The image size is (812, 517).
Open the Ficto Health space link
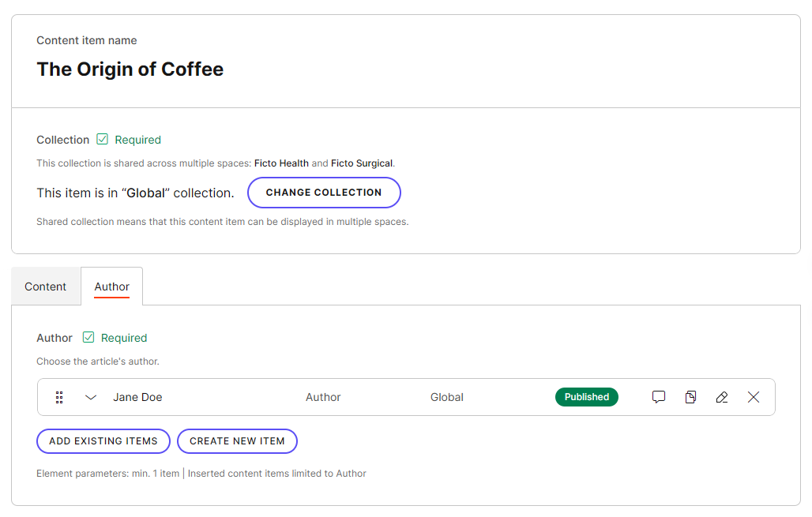click(281, 163)
